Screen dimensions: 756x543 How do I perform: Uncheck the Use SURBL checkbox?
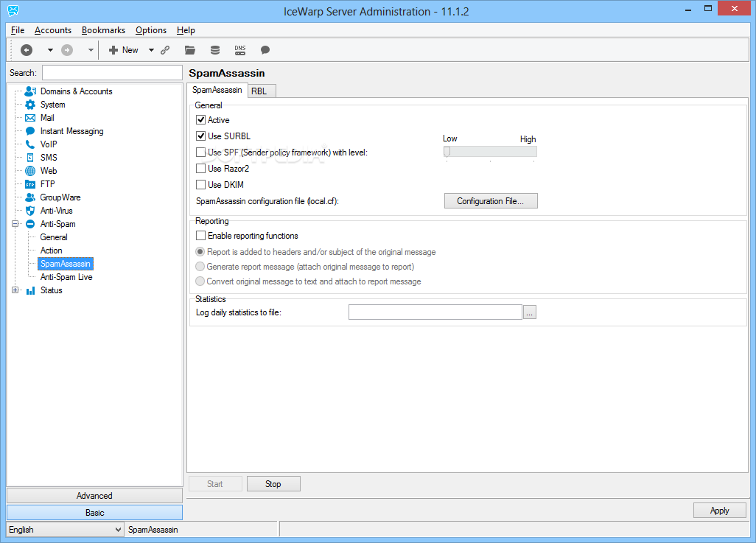pyautogui.click(x=201, y=136)
